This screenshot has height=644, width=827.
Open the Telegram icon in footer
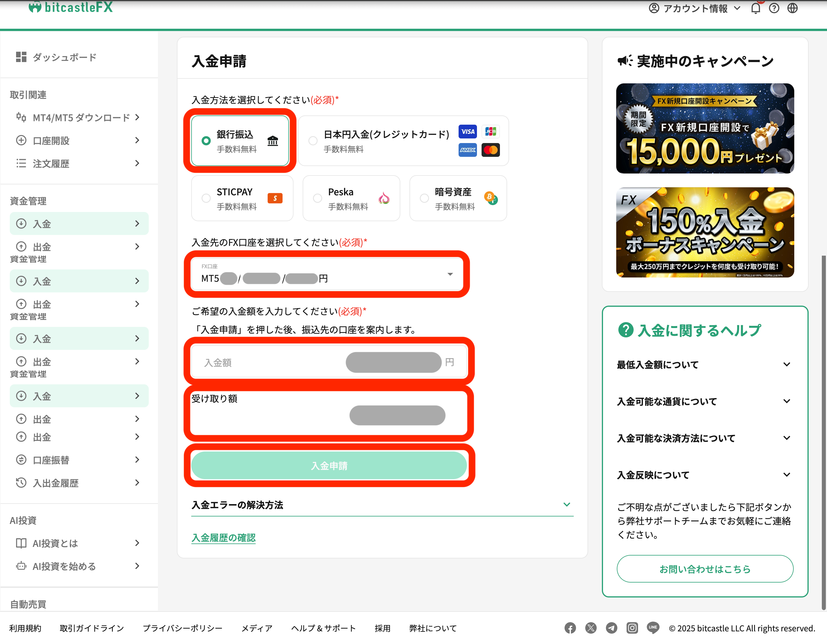pos(611,628)
